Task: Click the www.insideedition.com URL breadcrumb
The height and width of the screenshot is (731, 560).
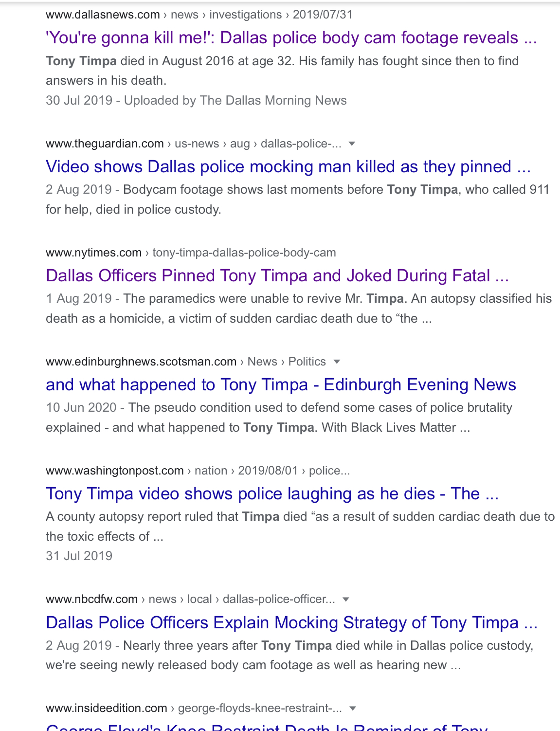Action: click(x=106, y=708)
